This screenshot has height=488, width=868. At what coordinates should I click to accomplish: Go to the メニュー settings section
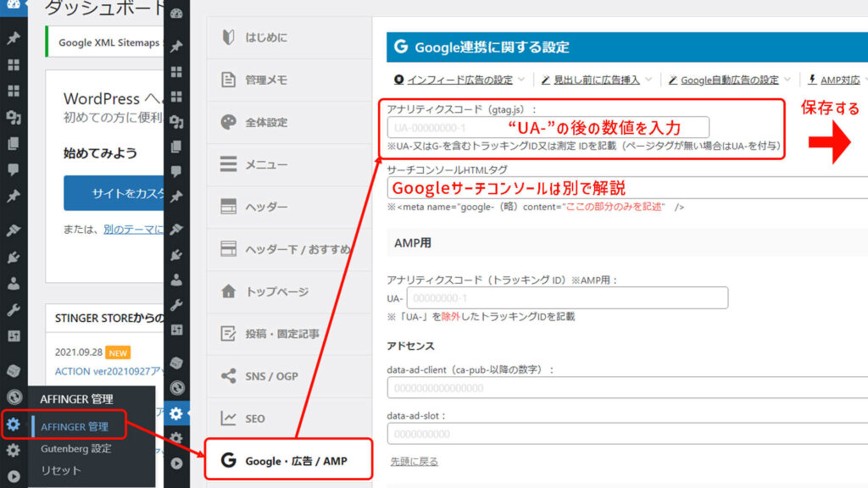click(289, 164)
